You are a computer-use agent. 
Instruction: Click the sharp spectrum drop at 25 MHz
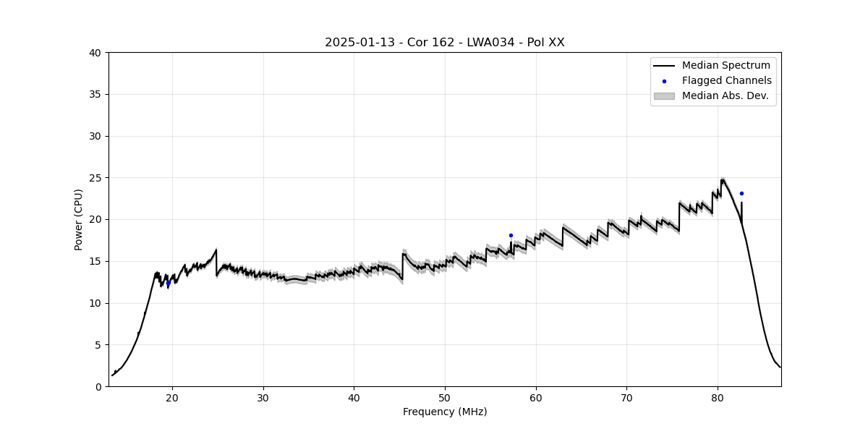click(216, 262)
